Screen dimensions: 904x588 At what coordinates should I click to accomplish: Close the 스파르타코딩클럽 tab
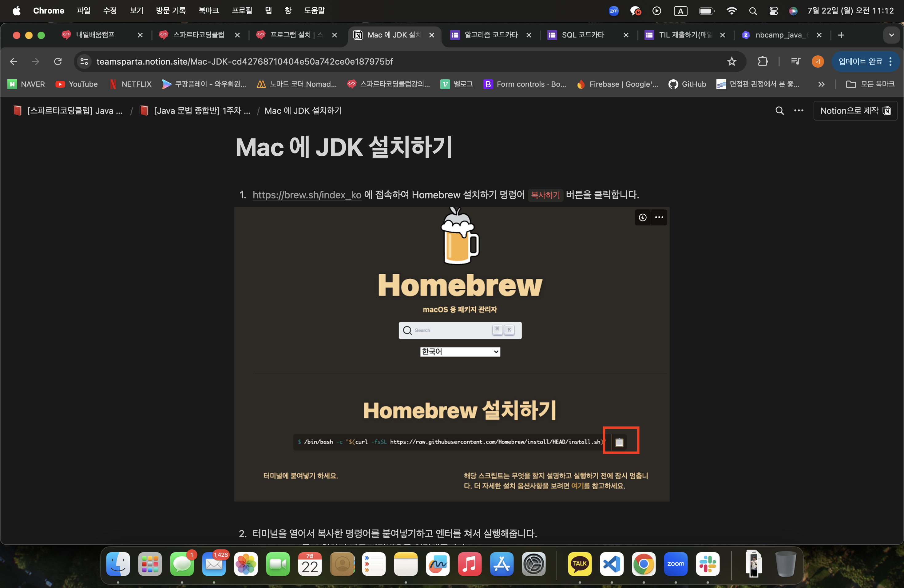pyautogui.click(x=237, y=35)
